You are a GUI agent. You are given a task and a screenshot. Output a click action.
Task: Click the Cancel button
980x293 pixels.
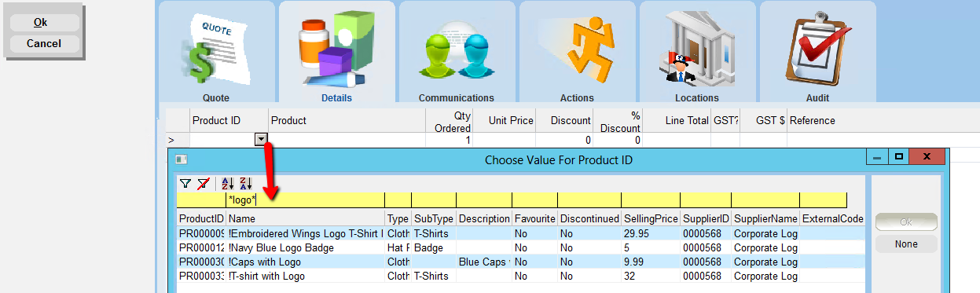(44, 44)
